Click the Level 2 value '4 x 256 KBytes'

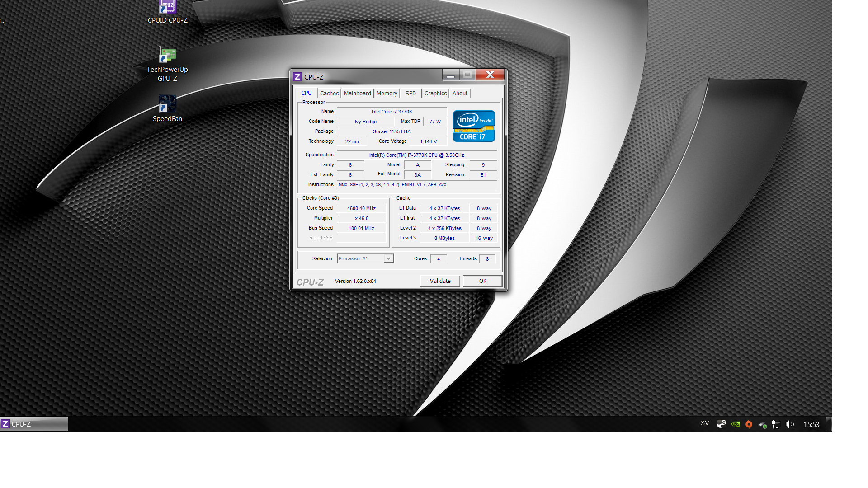coord(445,228)
